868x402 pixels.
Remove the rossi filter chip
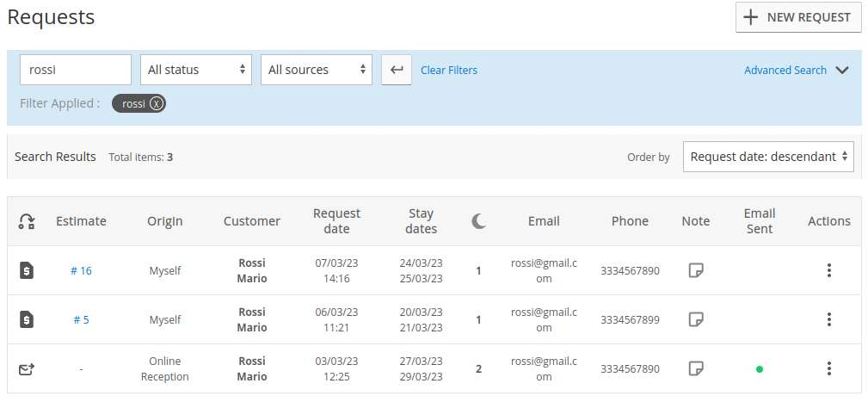click(156, 103)
